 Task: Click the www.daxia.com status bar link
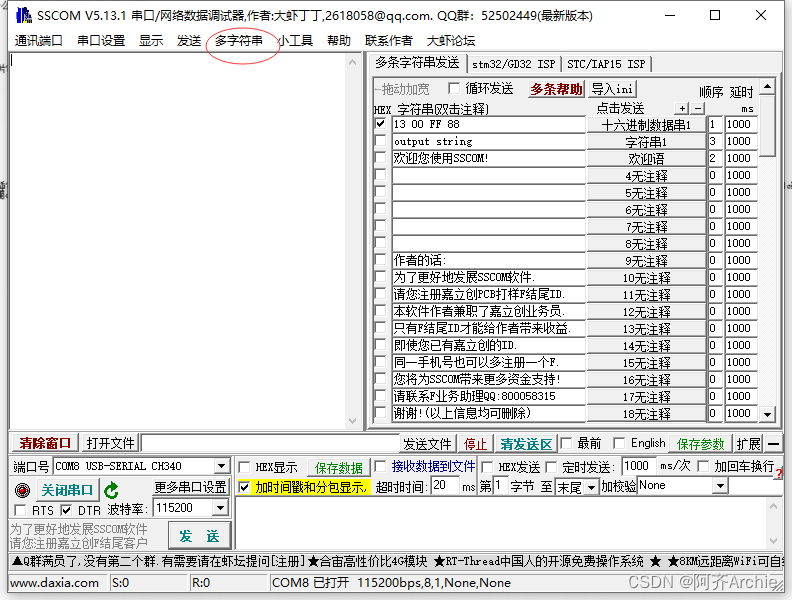pyautogui.click(x=54, y=583)
